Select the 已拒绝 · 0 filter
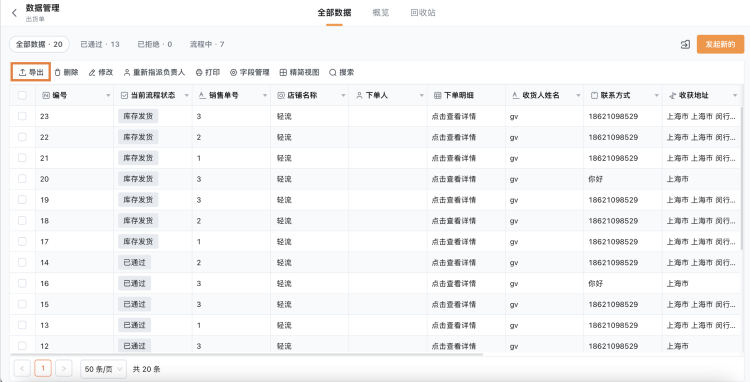Viewport: 750px width, 382px height. point(155,44)
